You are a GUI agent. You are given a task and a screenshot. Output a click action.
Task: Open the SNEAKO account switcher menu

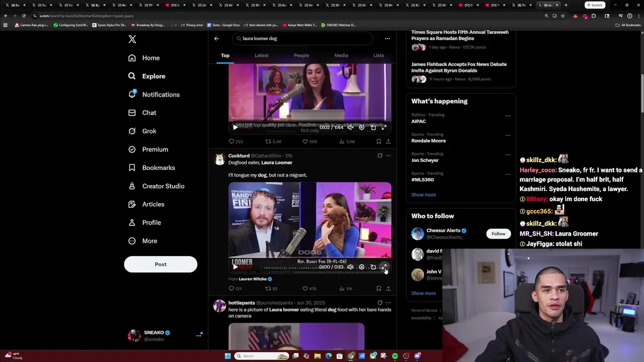coord(165,335)
